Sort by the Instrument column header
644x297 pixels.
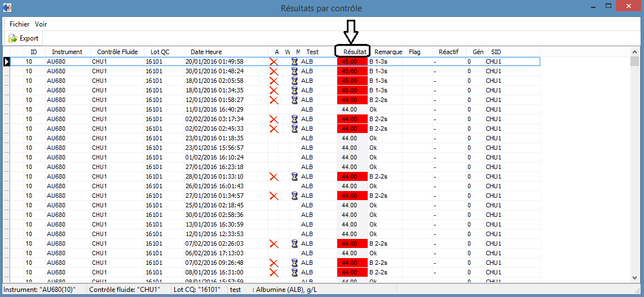(67, 52)
